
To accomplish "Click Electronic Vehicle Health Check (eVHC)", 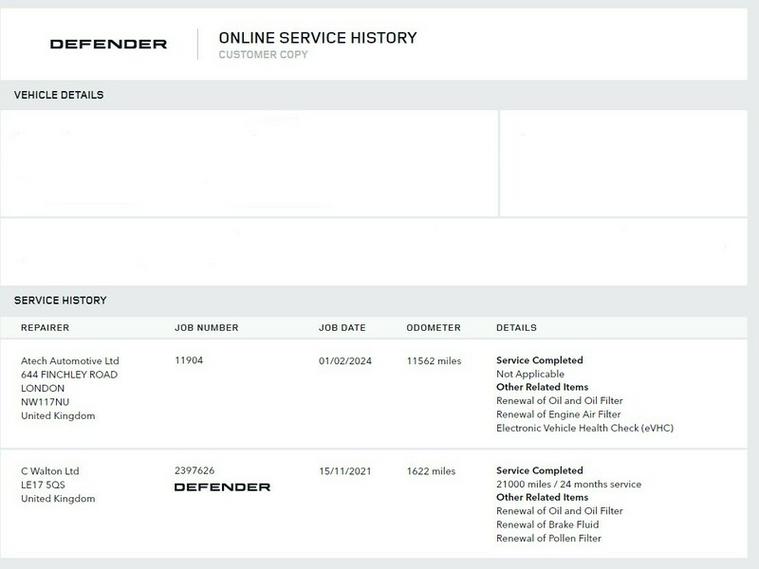I will [585, 428].
